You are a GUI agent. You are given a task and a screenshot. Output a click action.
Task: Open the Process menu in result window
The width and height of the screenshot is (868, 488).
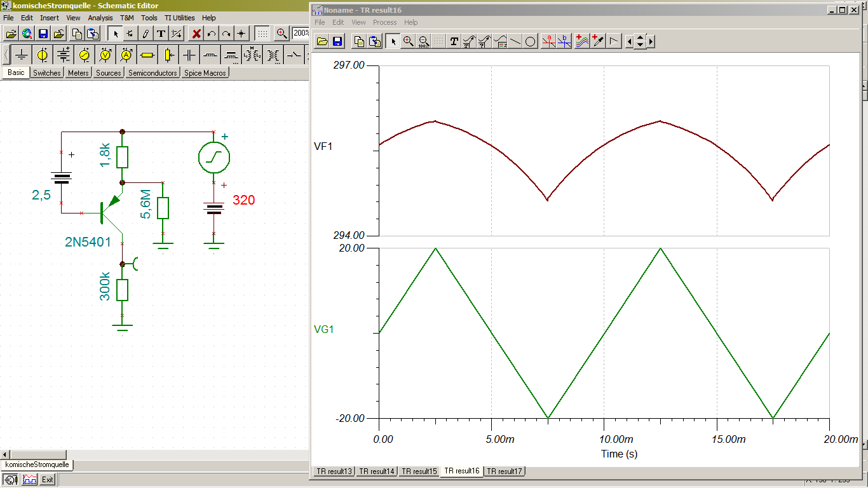coord(385,22)
